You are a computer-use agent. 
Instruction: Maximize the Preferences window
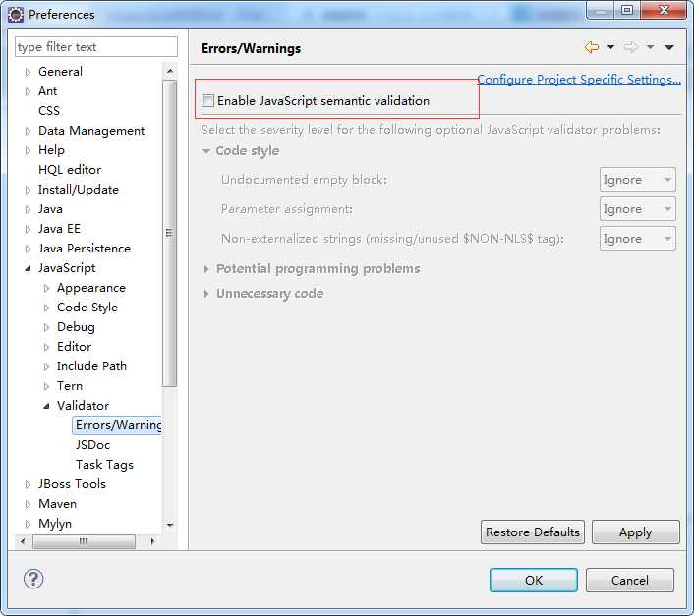pos(627,10)
